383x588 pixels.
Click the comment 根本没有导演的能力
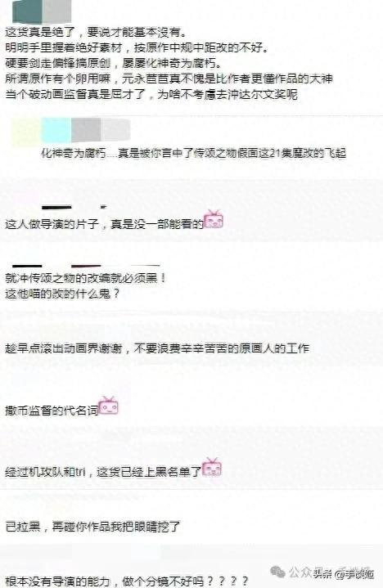pos(127,581)
